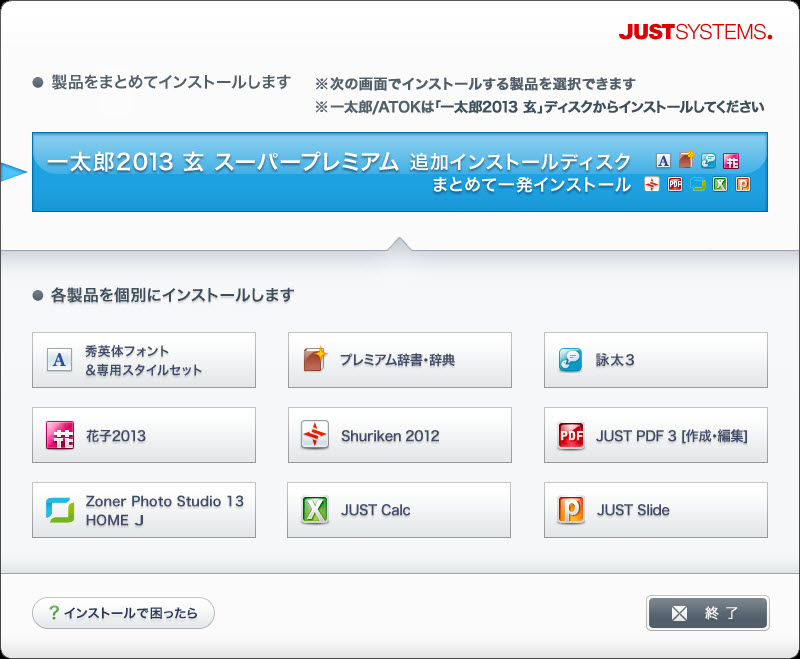Click the JUST PDF 3 red PDF icon
Screen dimensions: 800x659
point(571,436)
